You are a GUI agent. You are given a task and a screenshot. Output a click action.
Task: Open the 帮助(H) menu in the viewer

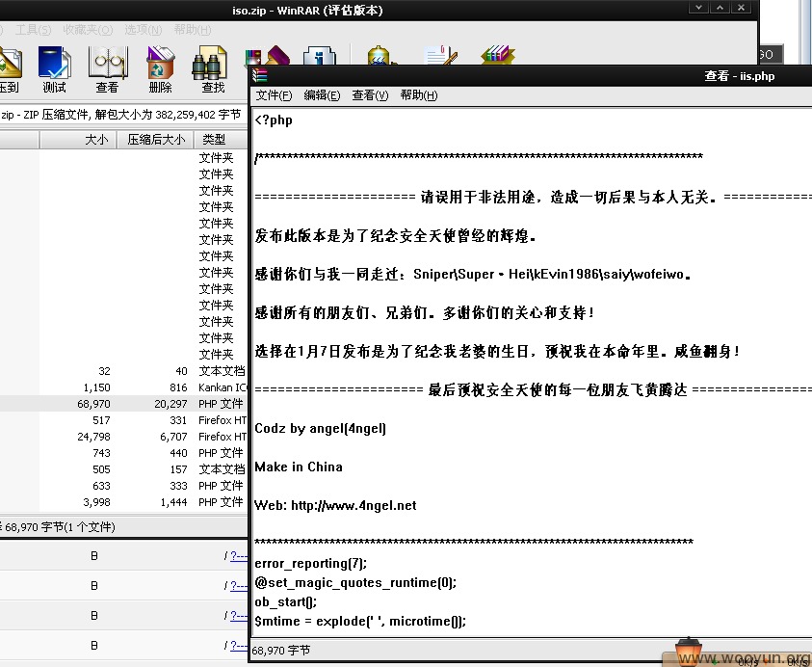click(418, 95)
